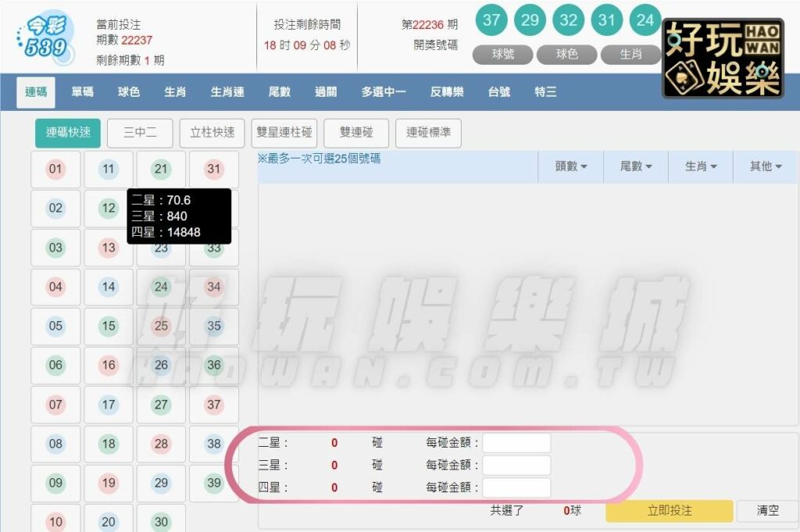This screenshot has height=532, width=800.
Task: Open the 其他 dropdown
Action: 766,166
